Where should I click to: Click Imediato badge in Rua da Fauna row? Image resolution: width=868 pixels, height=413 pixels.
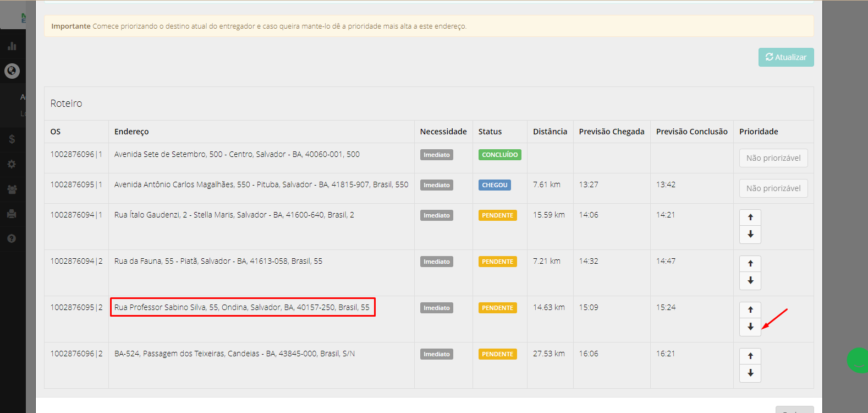click(437, 262)
